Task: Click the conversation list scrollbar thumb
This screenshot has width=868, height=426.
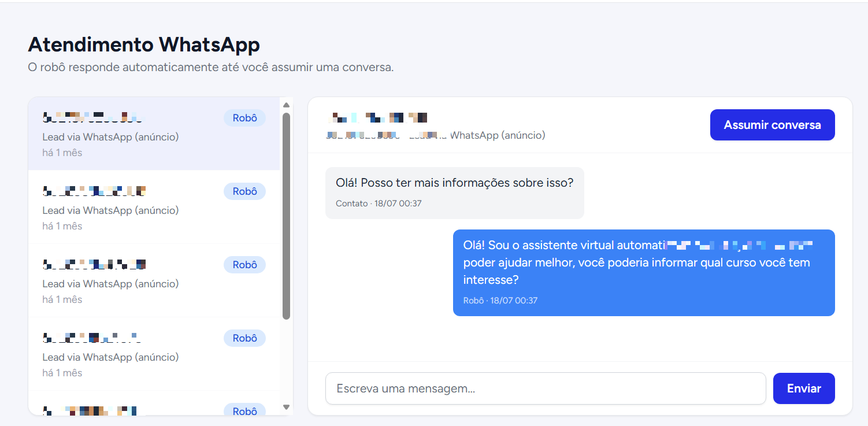Action: point(286,216)
